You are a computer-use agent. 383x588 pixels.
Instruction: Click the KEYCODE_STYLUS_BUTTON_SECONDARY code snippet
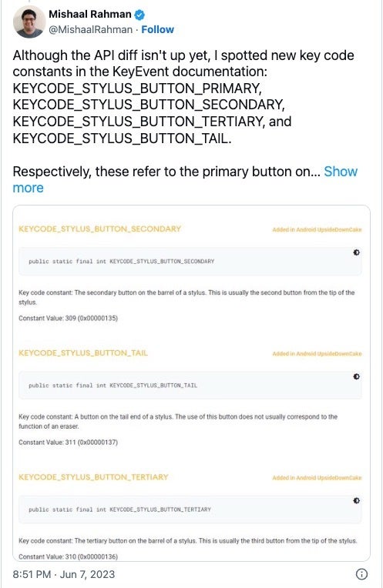pyautogui.click(x=190, y=262)
